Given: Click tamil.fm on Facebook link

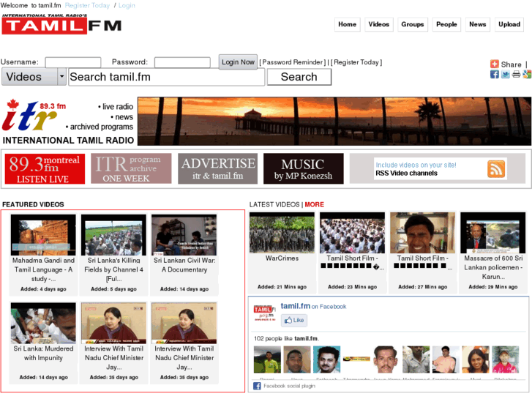Looking at the screenshot, I should click(x=313, y=306).
